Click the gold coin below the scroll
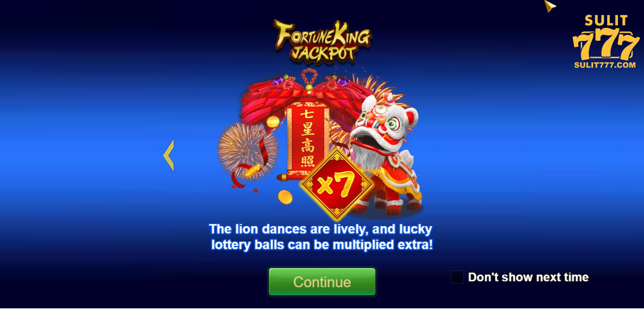 [285, 197]
